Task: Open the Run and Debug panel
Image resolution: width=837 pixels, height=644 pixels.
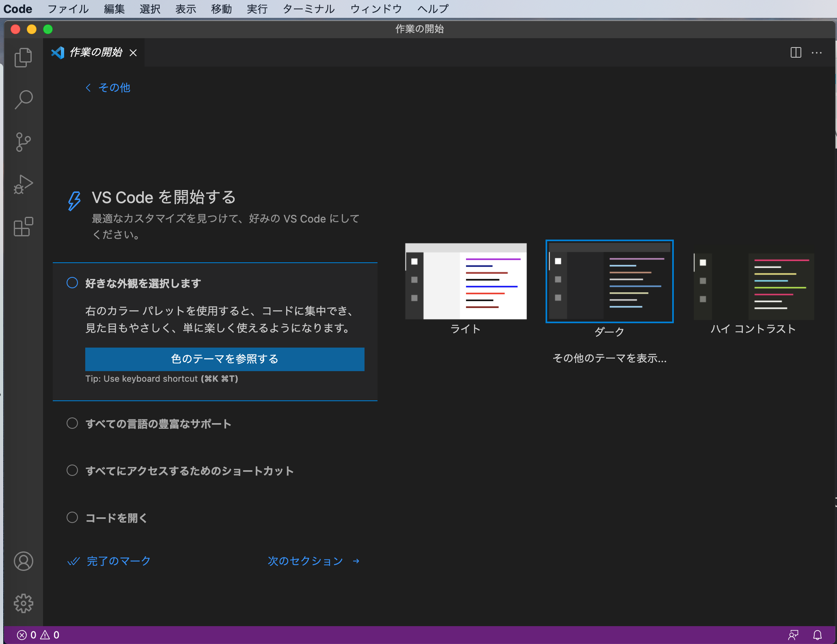Action: tap(23, 184)
